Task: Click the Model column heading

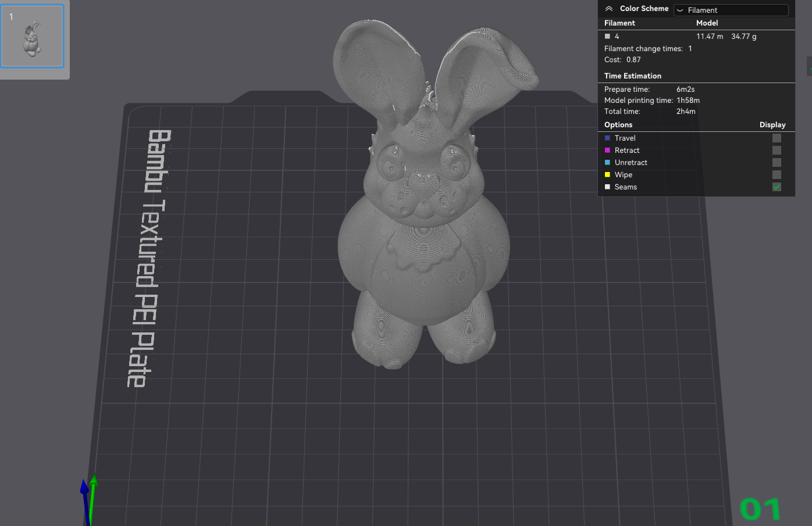Action: coord(707,23)
